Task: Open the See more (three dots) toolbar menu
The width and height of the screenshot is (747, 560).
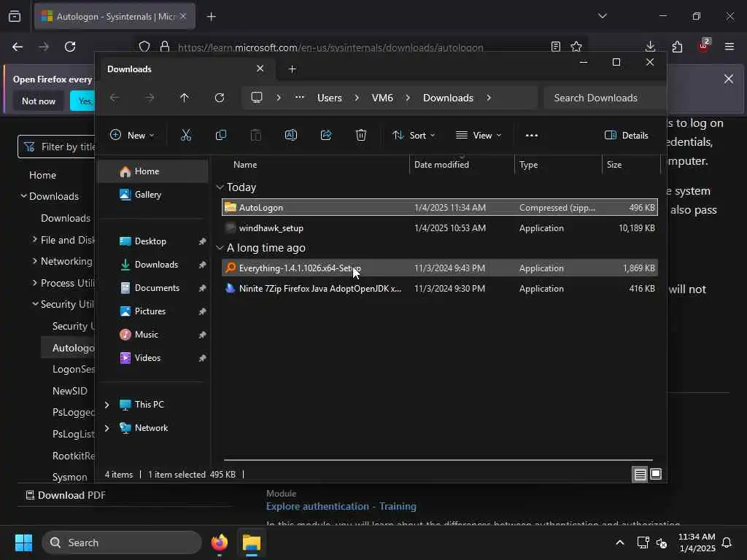Action: pos(532,135)
